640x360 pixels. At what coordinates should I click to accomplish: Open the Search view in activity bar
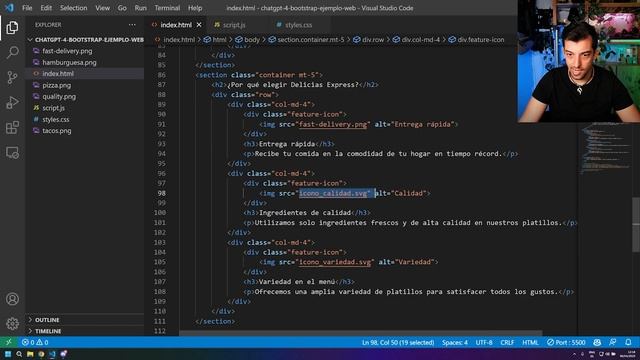12,52
